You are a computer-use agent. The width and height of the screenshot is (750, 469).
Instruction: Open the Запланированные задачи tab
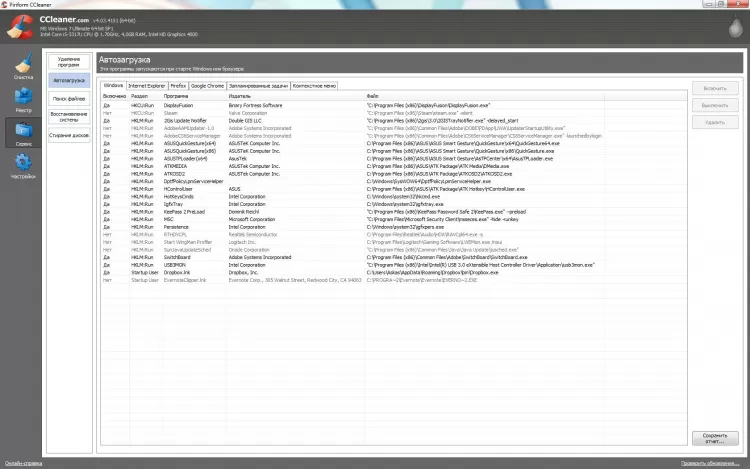pyautogui.click(x=258, y=86)
